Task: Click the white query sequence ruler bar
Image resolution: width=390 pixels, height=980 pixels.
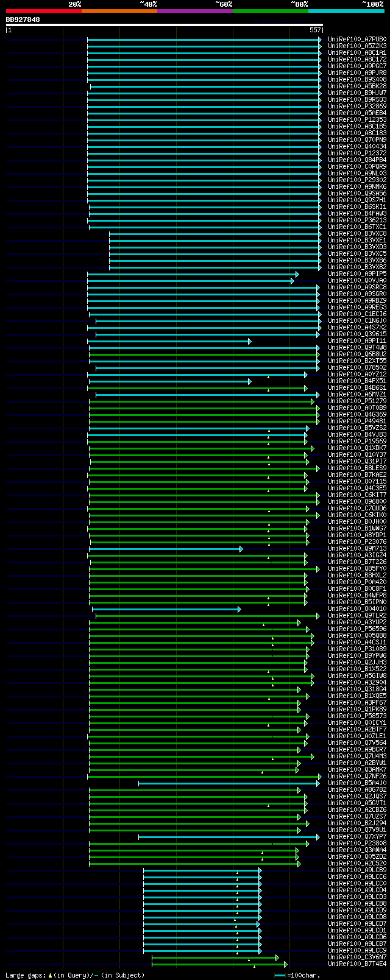Action: point(164,25)
